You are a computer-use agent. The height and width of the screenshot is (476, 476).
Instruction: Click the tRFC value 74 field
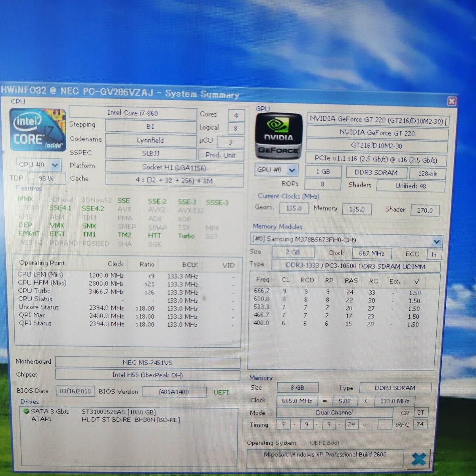point(420,424)
